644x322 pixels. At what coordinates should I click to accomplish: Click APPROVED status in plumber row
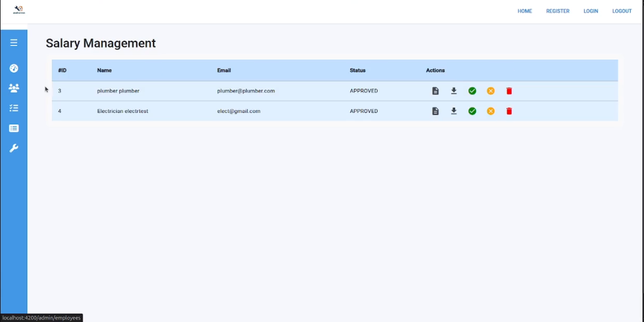point(364,91)
